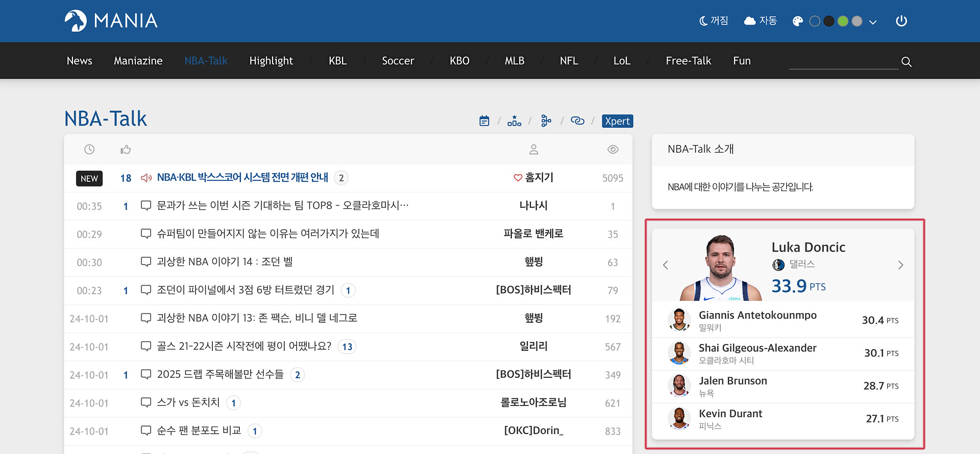
Task: Click the search magnifier icon
Action: coord(906,62)
